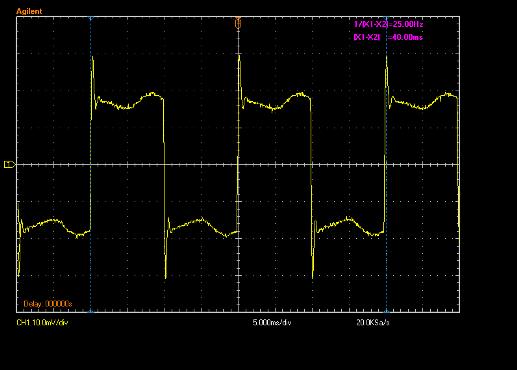This screenshot has height=370, width=517.
Task: Click the left X1 cursor marker at top
Action: point(91,18)
